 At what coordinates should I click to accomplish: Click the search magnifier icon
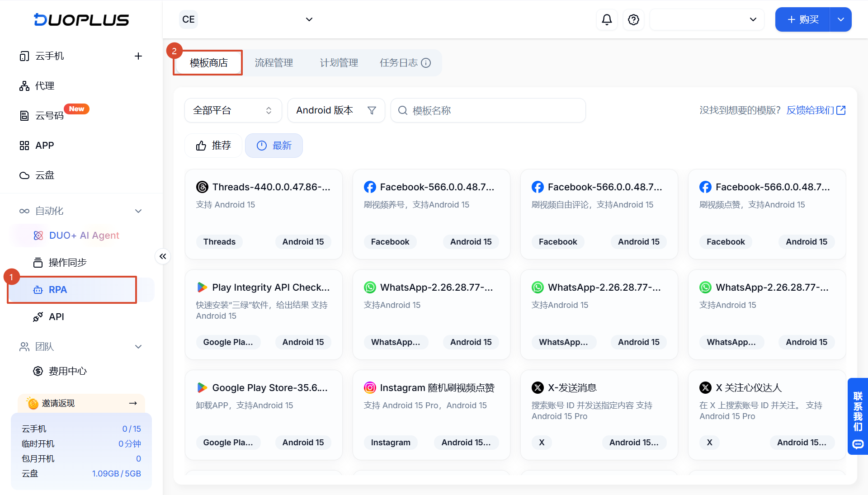click(x=402, y=110)
